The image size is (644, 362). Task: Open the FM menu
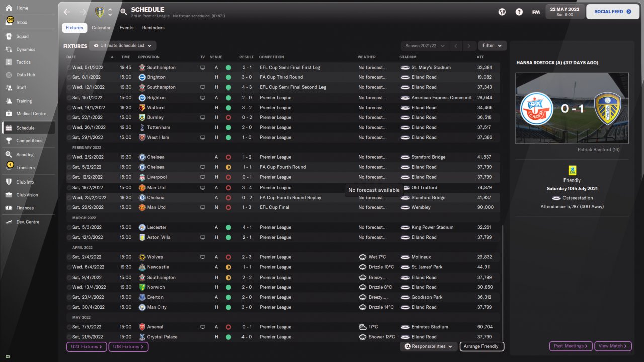(x=536, y=12)
